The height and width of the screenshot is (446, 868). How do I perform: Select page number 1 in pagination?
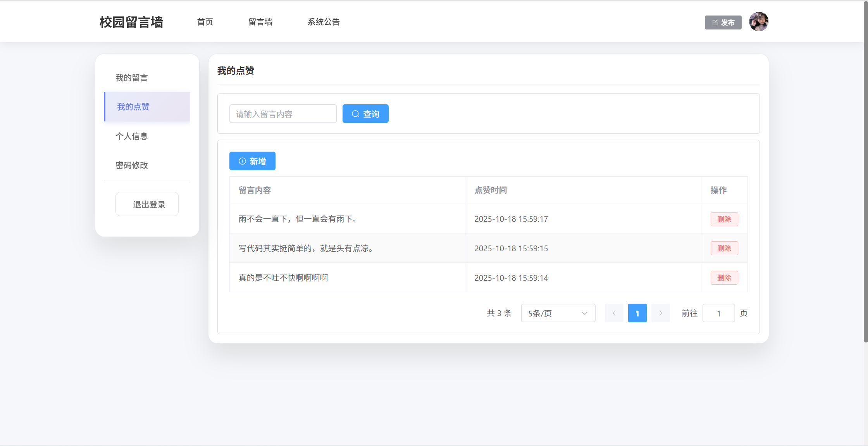point(637,313)
